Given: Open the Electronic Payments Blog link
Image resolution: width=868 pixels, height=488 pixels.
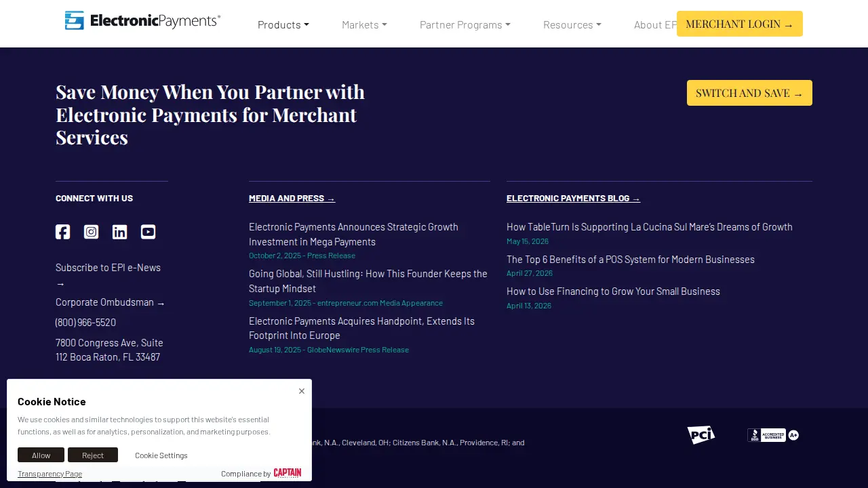Looking at the screenshot, I should [x=573, y=199].
